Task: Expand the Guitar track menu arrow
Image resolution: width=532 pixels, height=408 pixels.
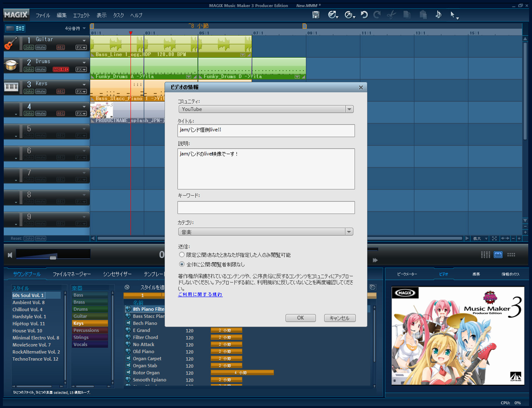Action: 84,40
